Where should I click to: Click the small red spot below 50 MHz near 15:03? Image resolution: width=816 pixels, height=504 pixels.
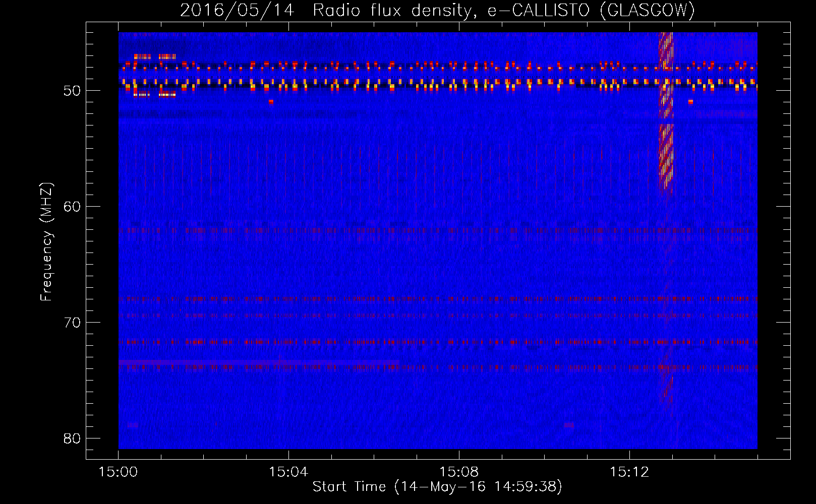271,102
